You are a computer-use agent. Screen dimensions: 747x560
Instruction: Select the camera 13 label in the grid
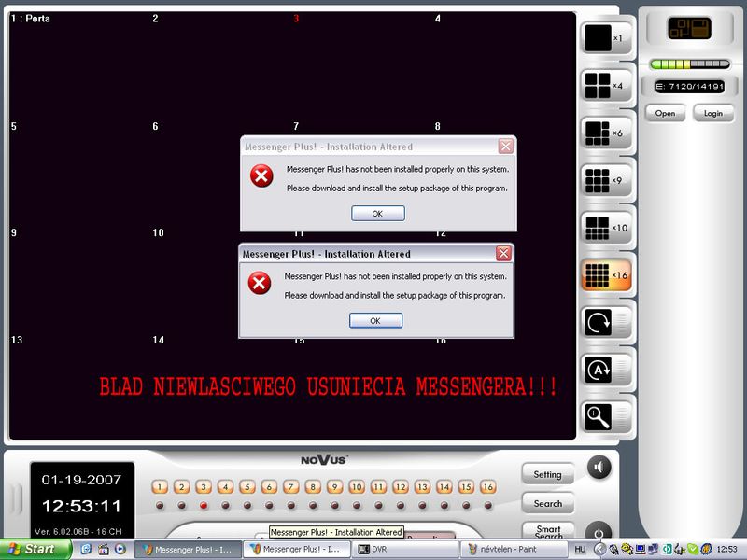pyautogui.click(x=17, y=340)
